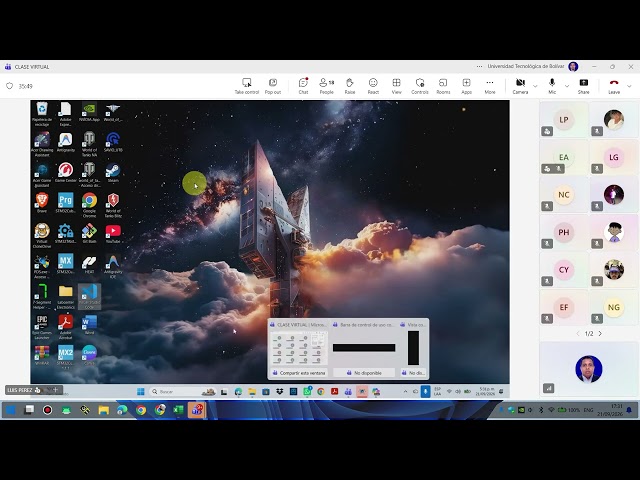The image size is (640, 480).
Task: Select participant tile NG
Action: (613, 307)
